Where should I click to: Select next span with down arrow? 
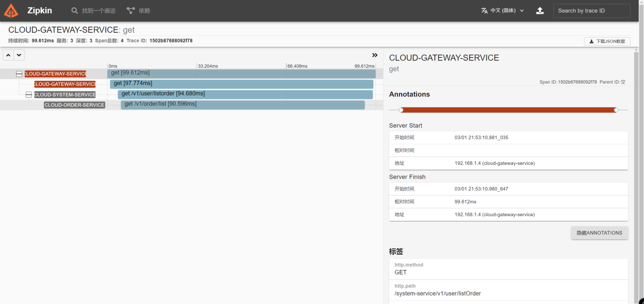pos(19,55)
